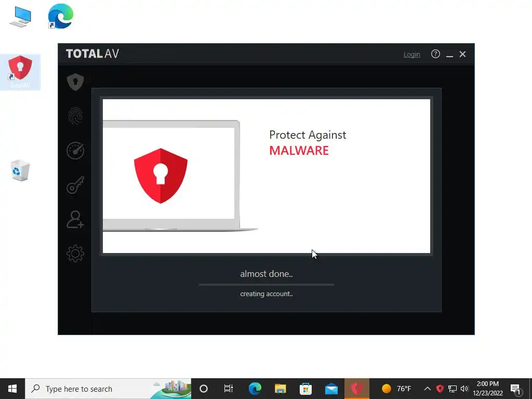Click the TotalAV tray shield icon
Viewport: 532px width, 399px height.
(440, 389)
